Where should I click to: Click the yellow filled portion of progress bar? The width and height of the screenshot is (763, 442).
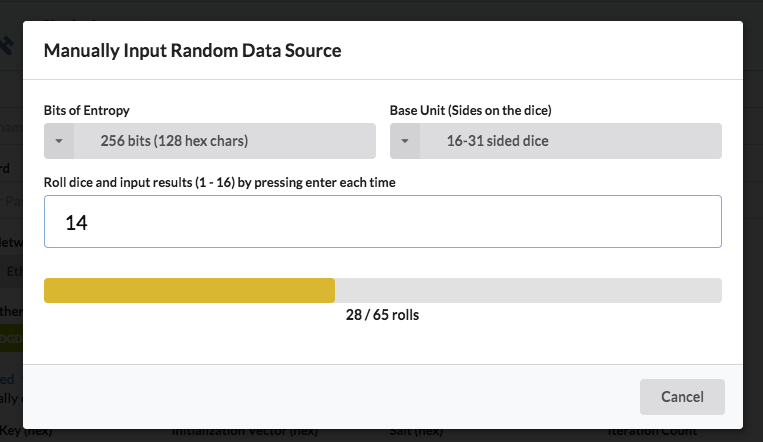click(189, 290)
